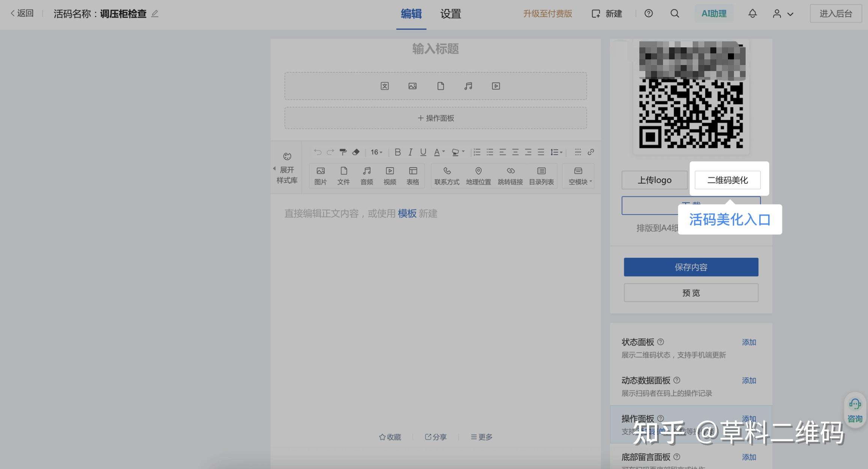The image size is (868, 469).
Task: Insert audio using 音频 icon
Action: tap(366, 175)
